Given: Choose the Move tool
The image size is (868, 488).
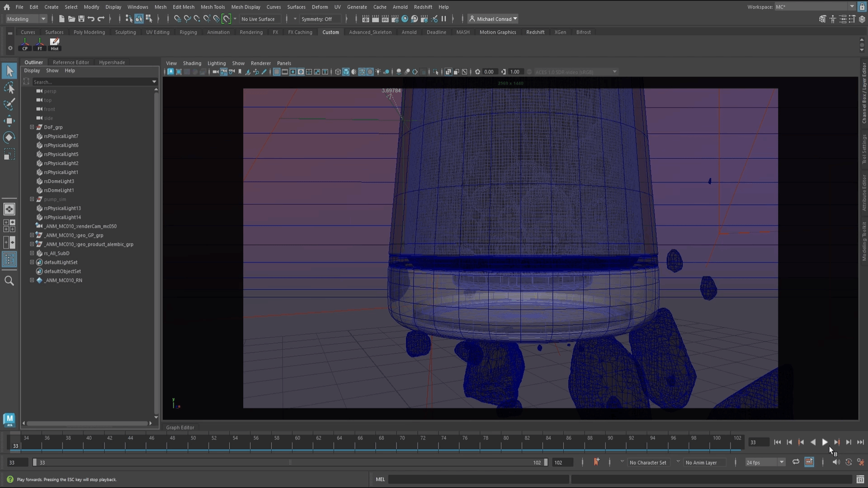Looking at the screenshot, I should tap(9, 121).
